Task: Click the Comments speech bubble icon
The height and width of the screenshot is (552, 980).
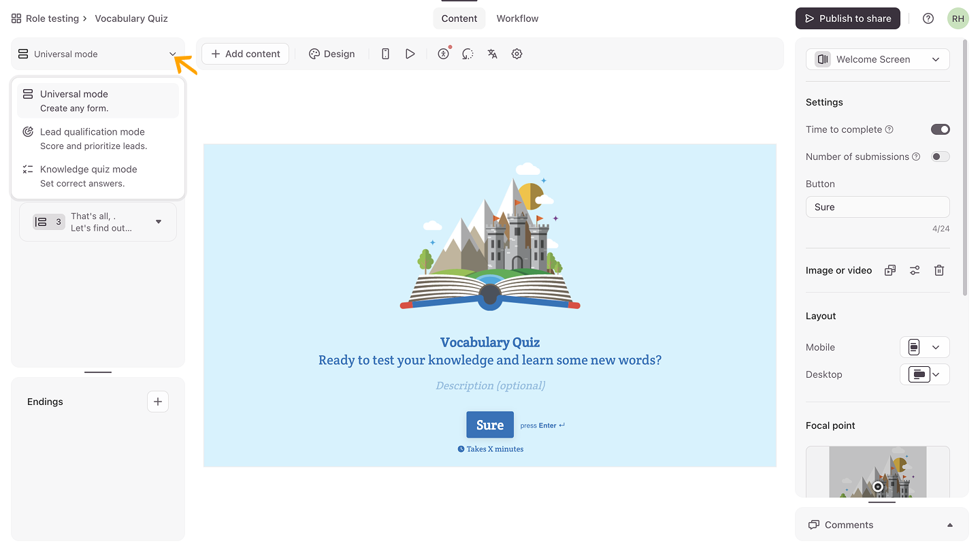Action: click(814, 525)
